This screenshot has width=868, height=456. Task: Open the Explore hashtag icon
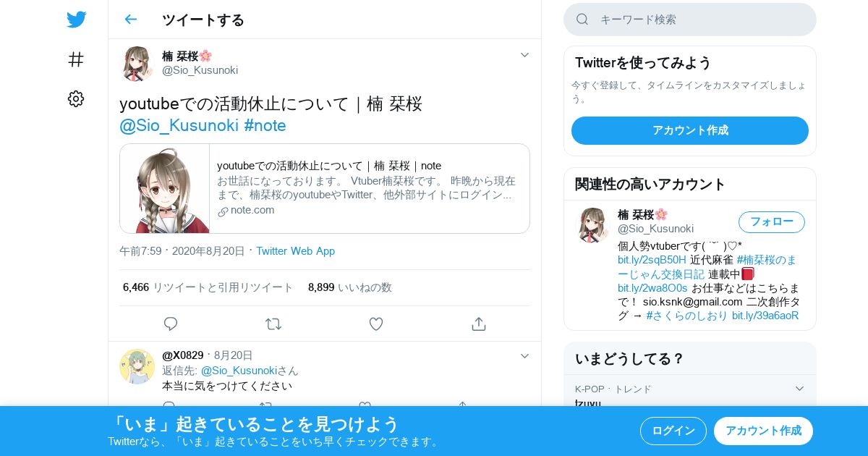tap(76, 59)
